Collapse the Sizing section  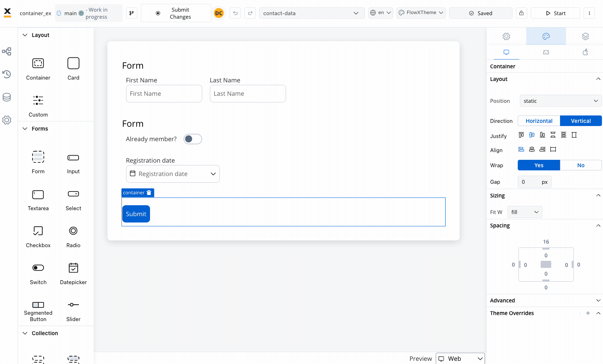[598, 195]
